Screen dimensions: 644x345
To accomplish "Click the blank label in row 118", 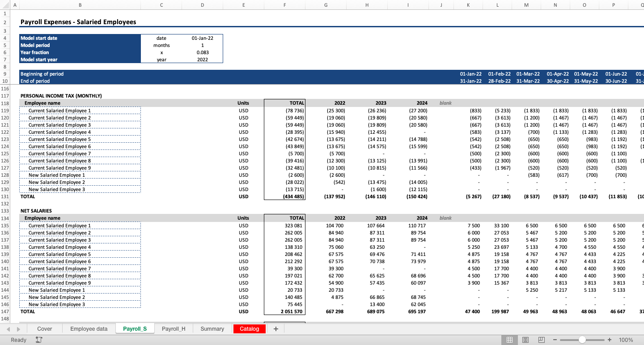I will [445, 103].
